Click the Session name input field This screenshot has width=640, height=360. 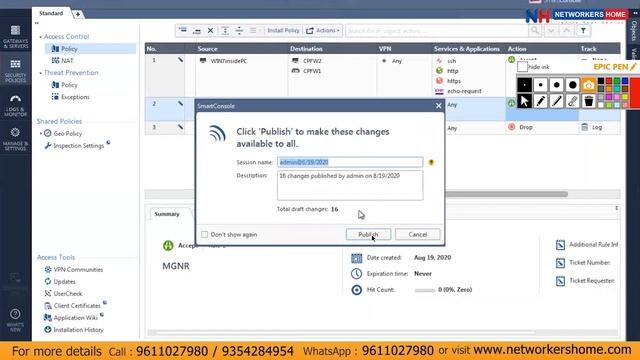(x=350, y=162)
